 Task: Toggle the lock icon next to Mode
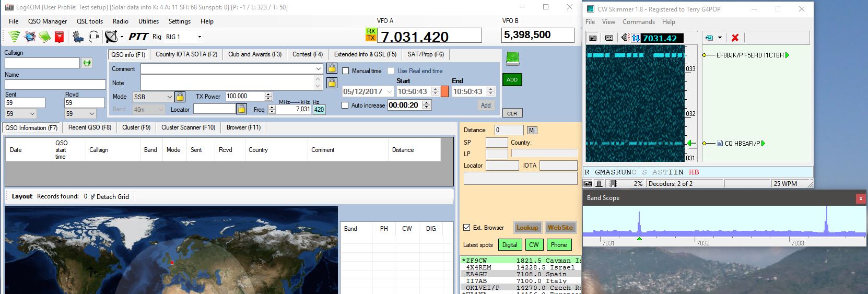pos(180,97)
